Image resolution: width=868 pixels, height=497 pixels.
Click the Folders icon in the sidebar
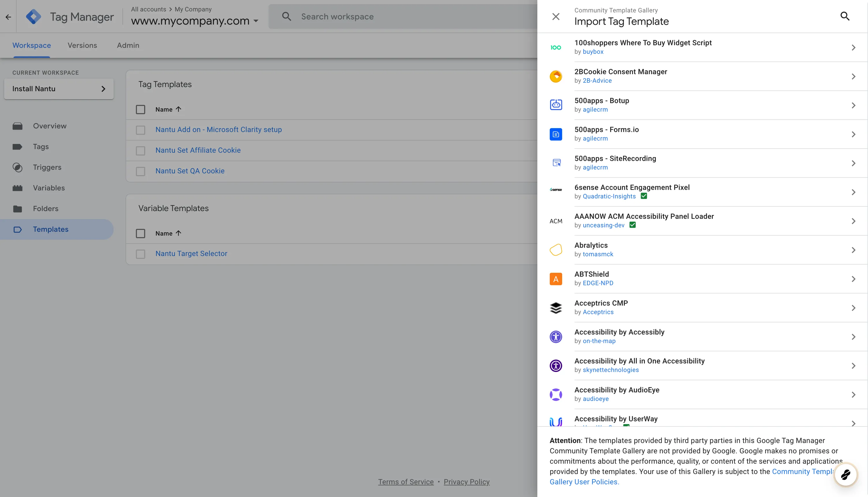tap(17, 209)
